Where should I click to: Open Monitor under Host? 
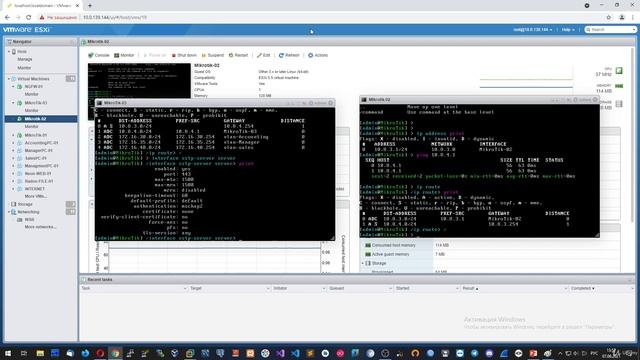pyautogui.click(x=24, y=68)
